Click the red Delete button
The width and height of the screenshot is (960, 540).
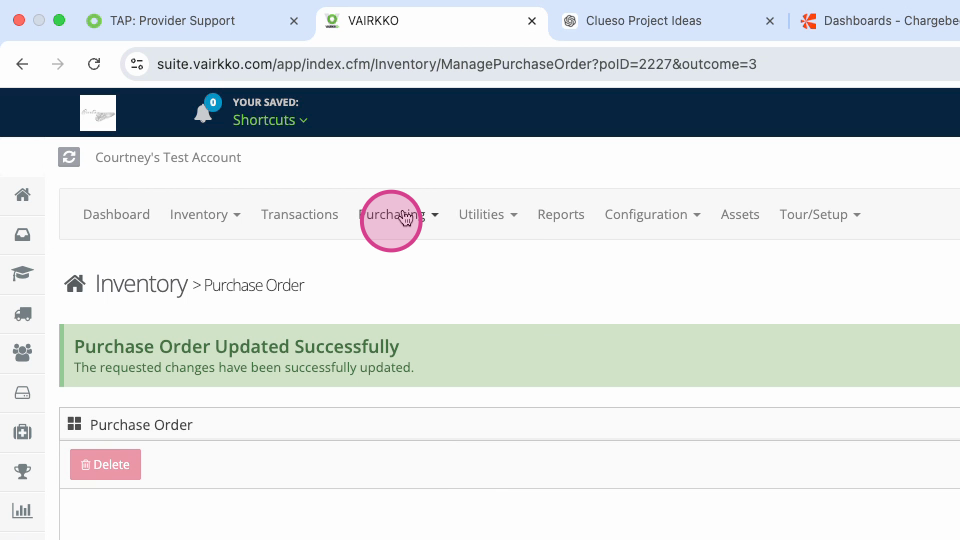click(105, 464)
